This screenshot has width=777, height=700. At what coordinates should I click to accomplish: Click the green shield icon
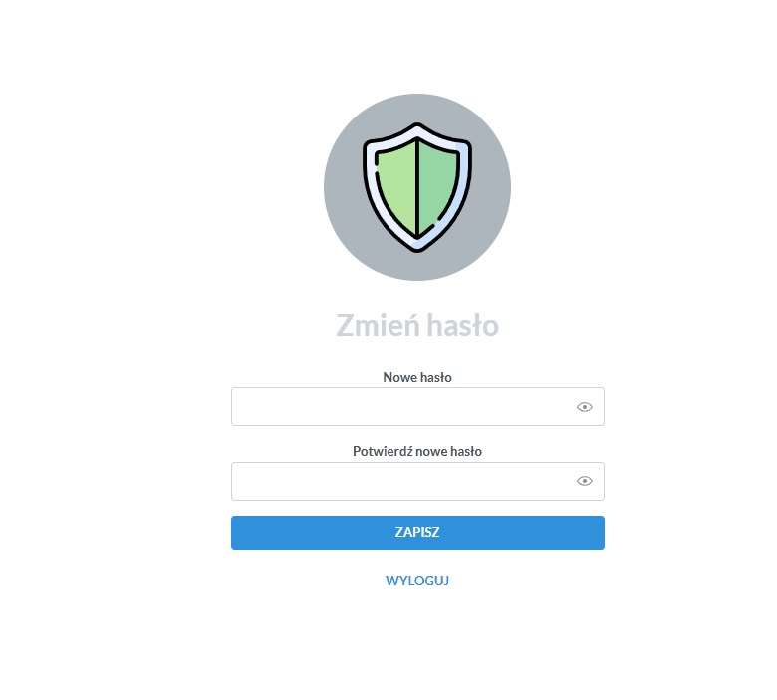(x=417, y=188)
